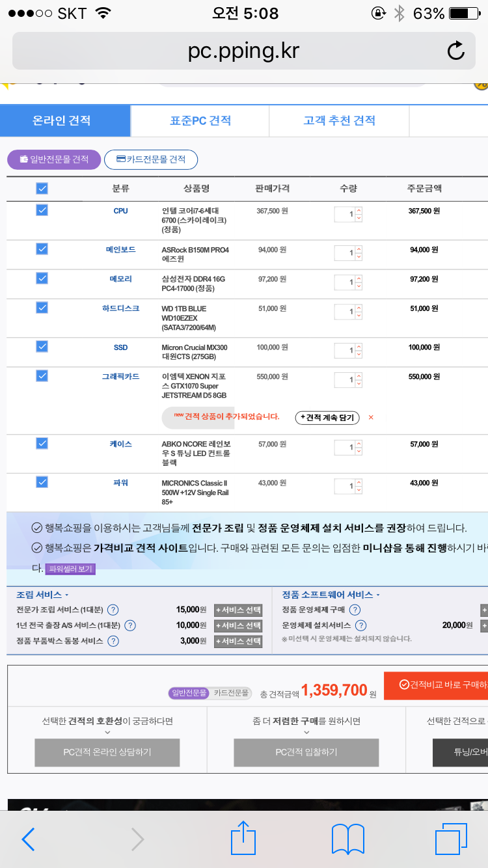Open help icon for 정품 운영체제 구매
488x868 pixels.
355,610
